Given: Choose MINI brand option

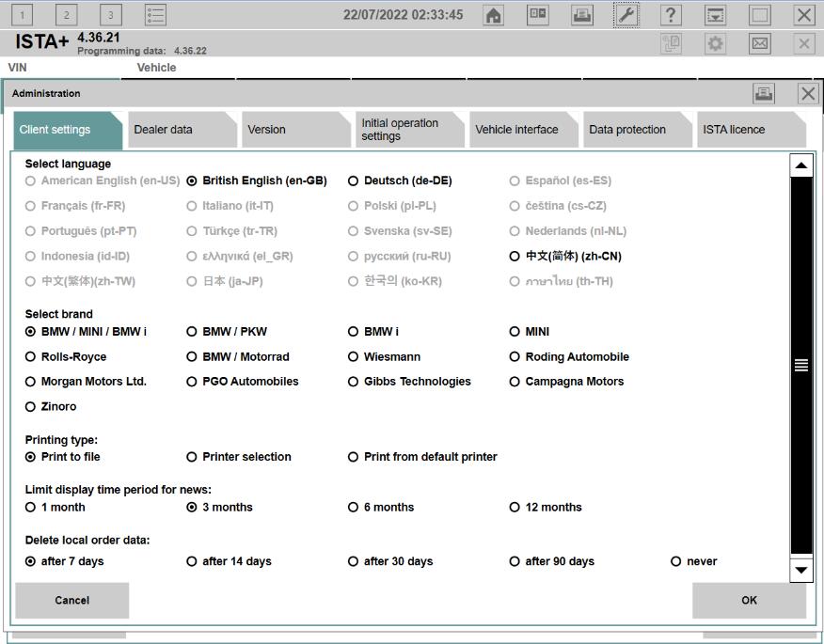Looking at the screenshot, I should [x=530, y=332].
